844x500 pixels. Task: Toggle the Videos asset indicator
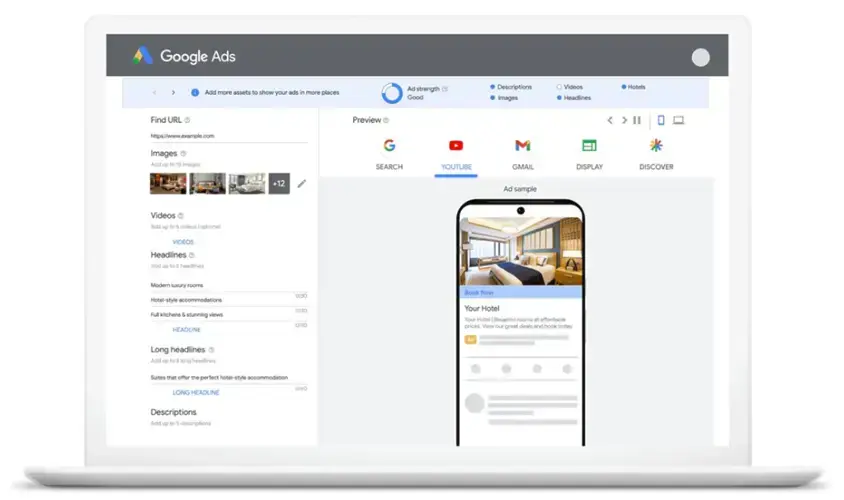point(559,87)
